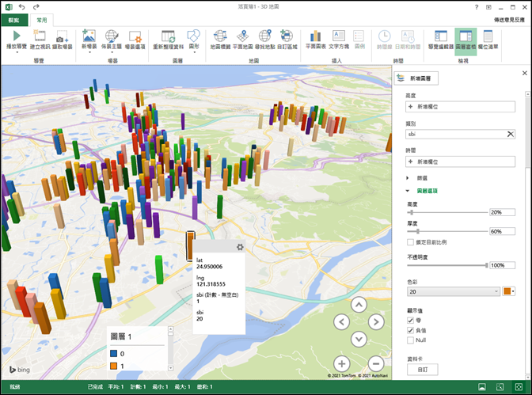Click the opacity field showing 100%
The height and width of the screenshot is (395, 532).
[502, 265]
